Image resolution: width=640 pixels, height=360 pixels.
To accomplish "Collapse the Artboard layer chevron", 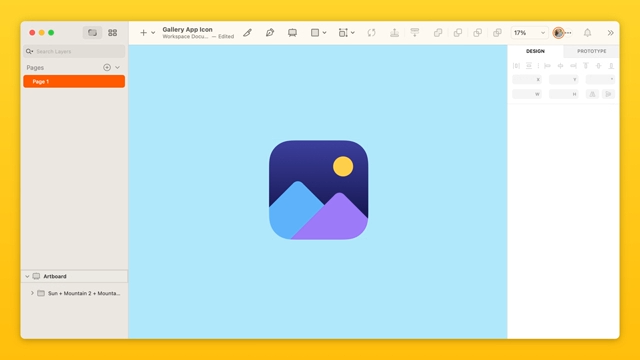I will tap(27, 276).
